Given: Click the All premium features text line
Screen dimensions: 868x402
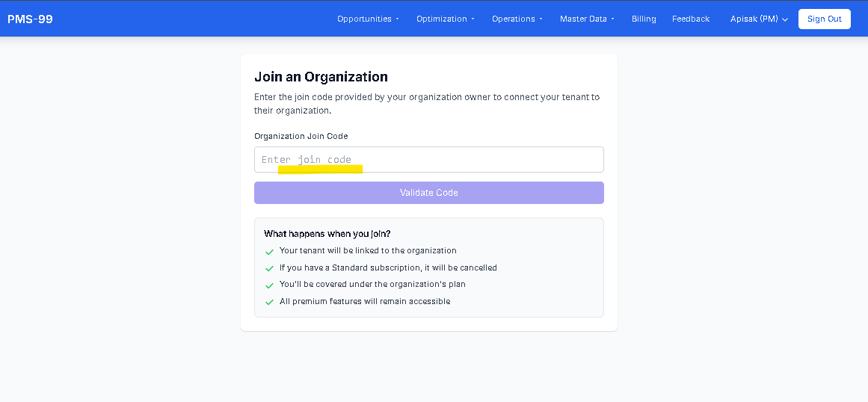Looking at the screenshot, I should pos(365,302).
